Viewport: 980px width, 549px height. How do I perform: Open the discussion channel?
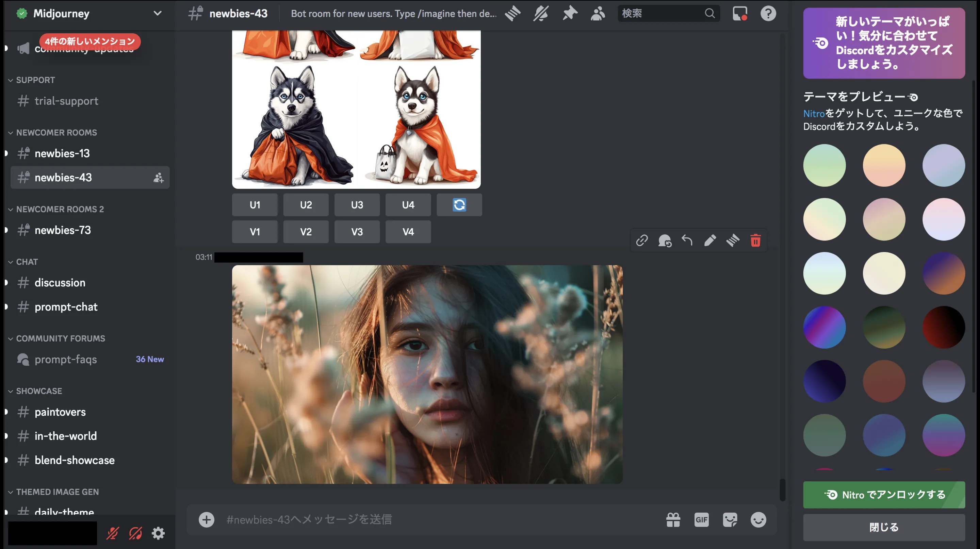90,282
